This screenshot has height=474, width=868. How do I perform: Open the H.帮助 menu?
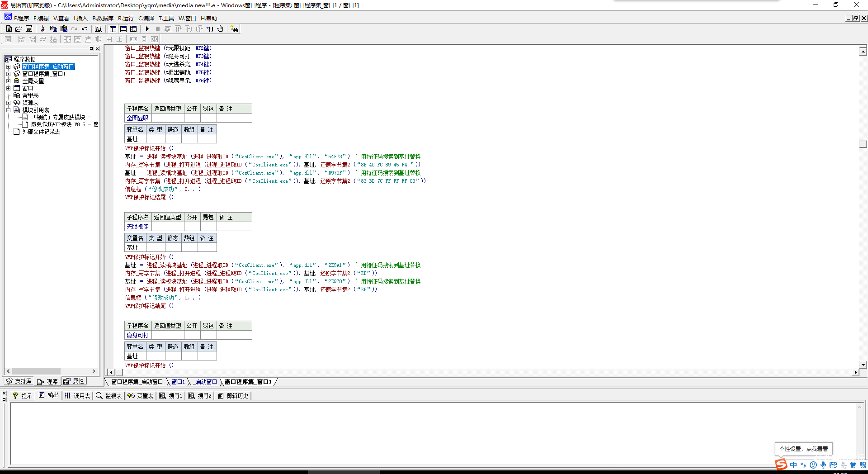[208, 19]
